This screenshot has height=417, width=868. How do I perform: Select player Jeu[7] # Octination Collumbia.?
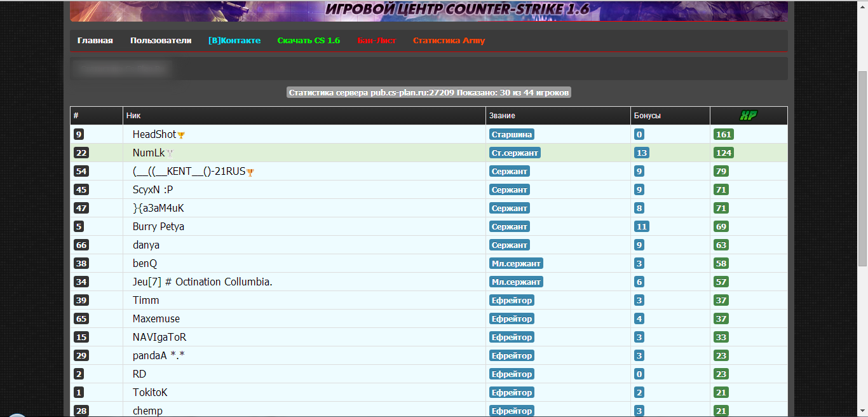[x=203, y=282]
